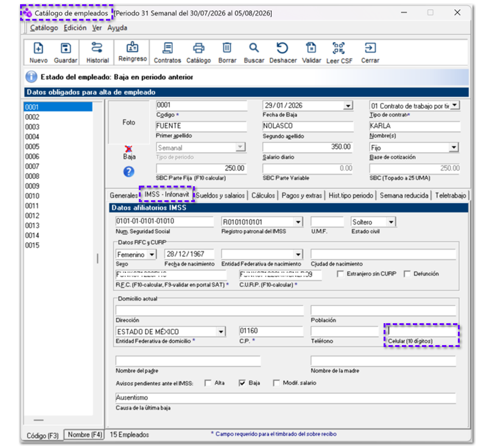The height and width of the screenshot is (448, 478).
Task: Open the disabled Tipo de periodo dropdown
Action: click(241, 147)
